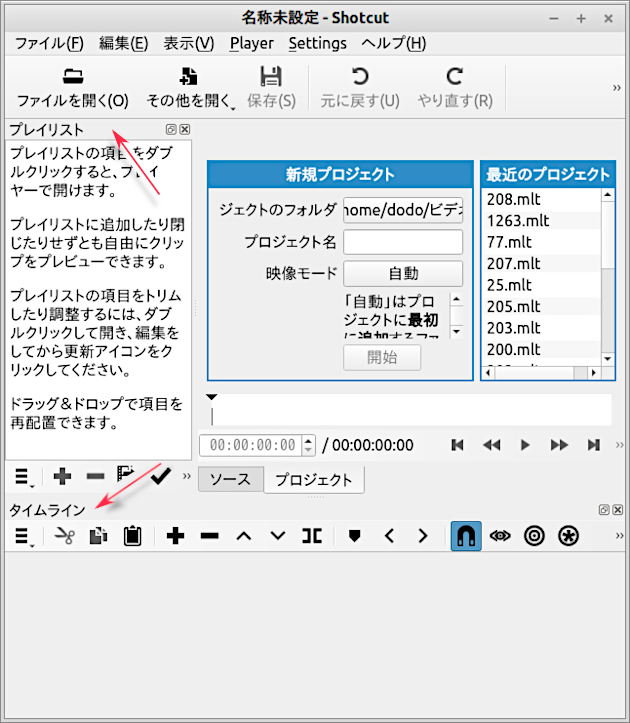Switch to the プロジェクト tab

point(313,479)
